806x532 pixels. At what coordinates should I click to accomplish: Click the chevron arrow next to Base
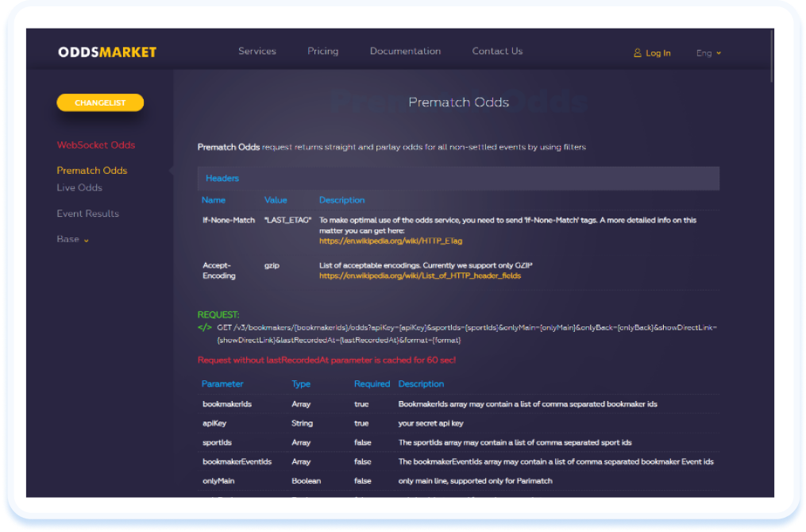pos(85,239)
